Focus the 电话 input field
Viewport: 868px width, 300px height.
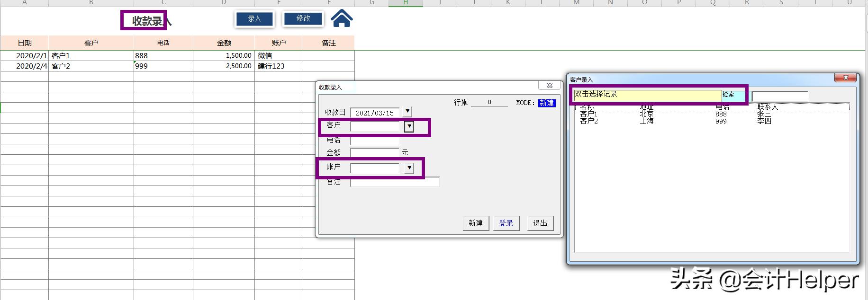[374, 141]
